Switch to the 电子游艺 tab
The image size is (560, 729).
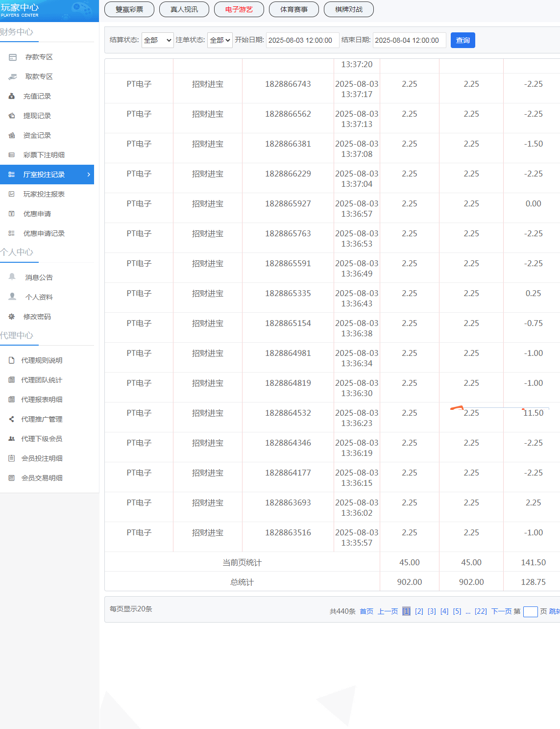pyautogui.click(x=239, y=9)
